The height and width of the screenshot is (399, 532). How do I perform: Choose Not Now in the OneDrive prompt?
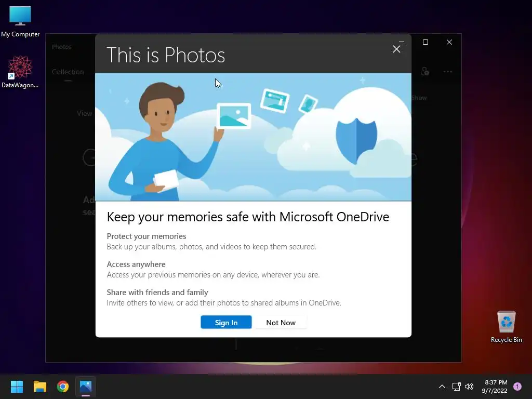pos(281,322)
